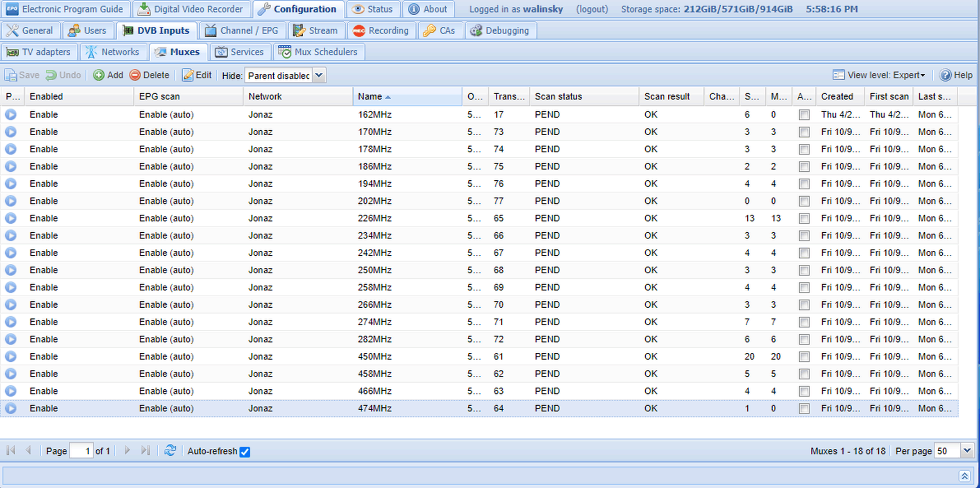The height and width of the screenshot is (488, 980).
Task: Tick the checkbox in 474MHz row
Action: click(804, 409)
